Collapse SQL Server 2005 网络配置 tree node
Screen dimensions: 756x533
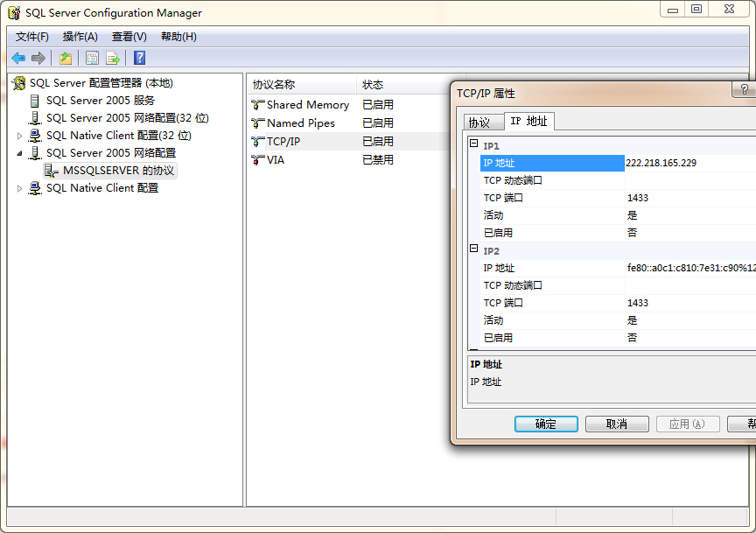pos(19,153)
